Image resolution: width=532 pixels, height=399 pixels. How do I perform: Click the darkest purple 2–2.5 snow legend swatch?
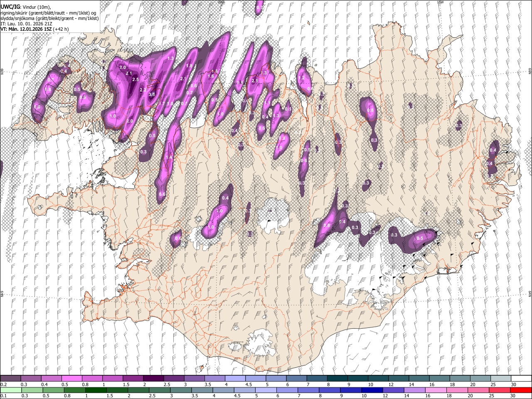pos(153,378)
